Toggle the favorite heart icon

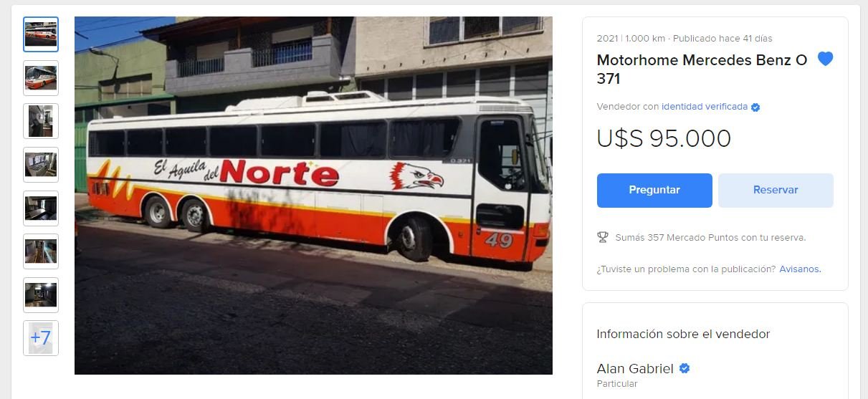coord(826,59)
